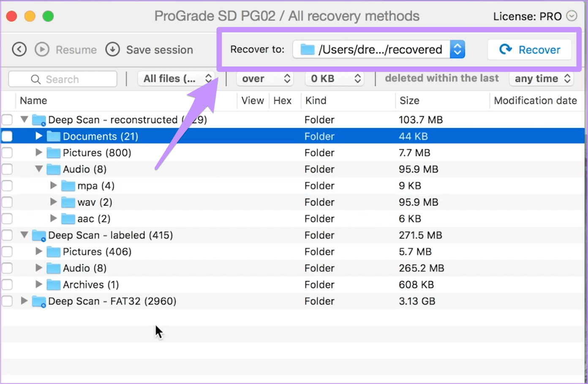
Task: Open the 'over' size comparison dropdown
Action: pos(265,79)
